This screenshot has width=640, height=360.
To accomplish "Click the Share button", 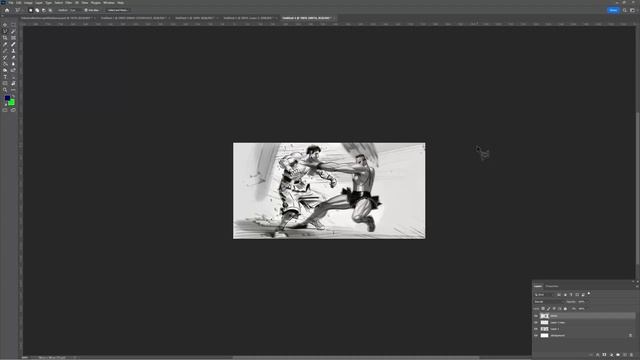I will [x=613, y=10].
